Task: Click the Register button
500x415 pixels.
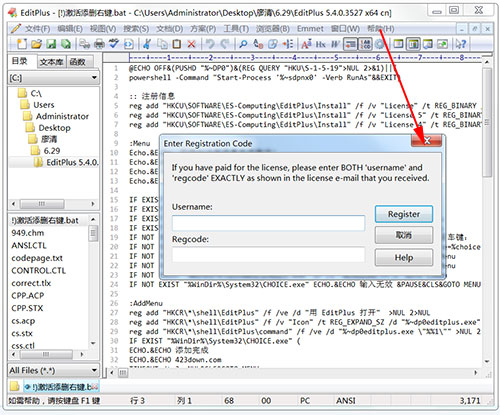Action: 404,214
